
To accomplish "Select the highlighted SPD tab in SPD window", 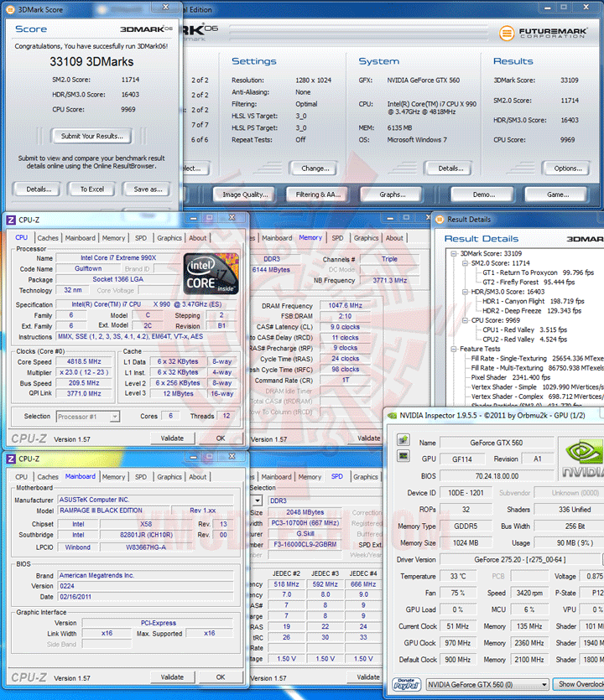I will point(337,476).
